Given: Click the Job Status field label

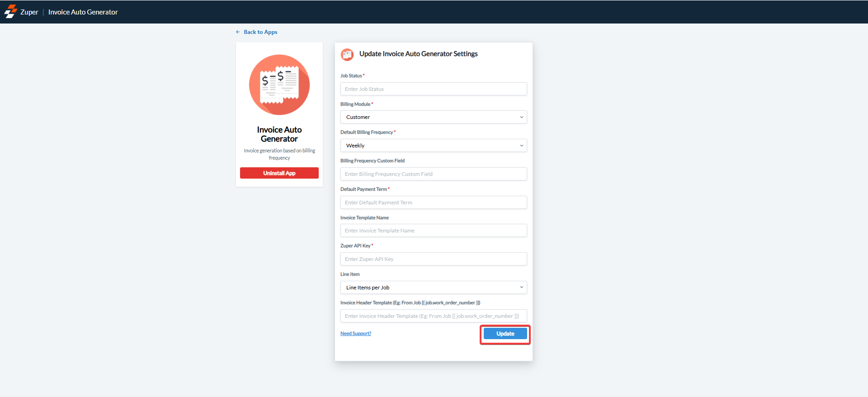Looking at the screenshot, I should pyautogui.click(x=351, y=76).
